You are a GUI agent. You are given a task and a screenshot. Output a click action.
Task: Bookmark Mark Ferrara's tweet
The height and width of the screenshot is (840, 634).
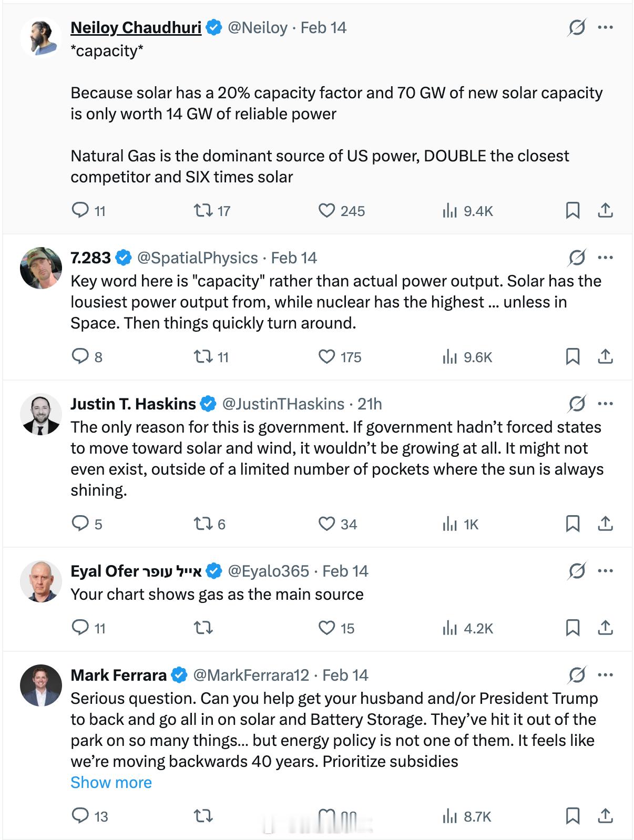(572, 816)
